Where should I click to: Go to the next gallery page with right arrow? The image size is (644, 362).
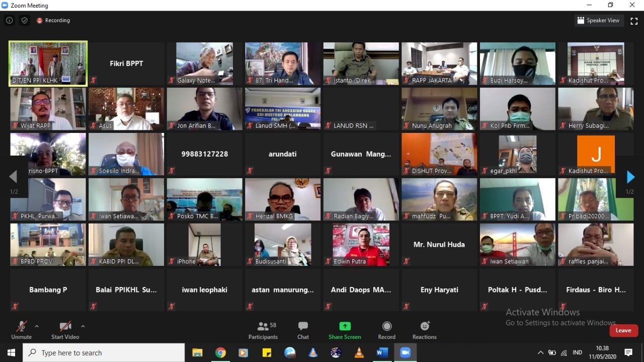point(630,177)
